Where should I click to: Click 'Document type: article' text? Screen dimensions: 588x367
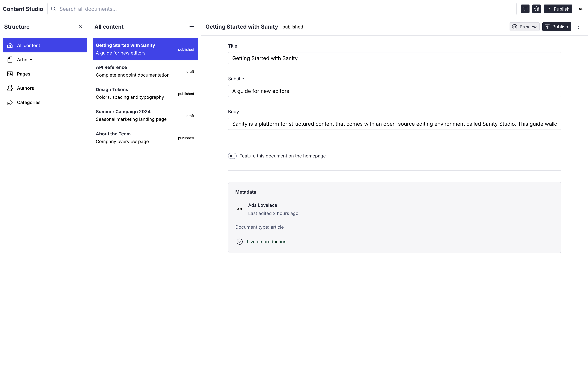pyautogui.click(x=259, y=227)
